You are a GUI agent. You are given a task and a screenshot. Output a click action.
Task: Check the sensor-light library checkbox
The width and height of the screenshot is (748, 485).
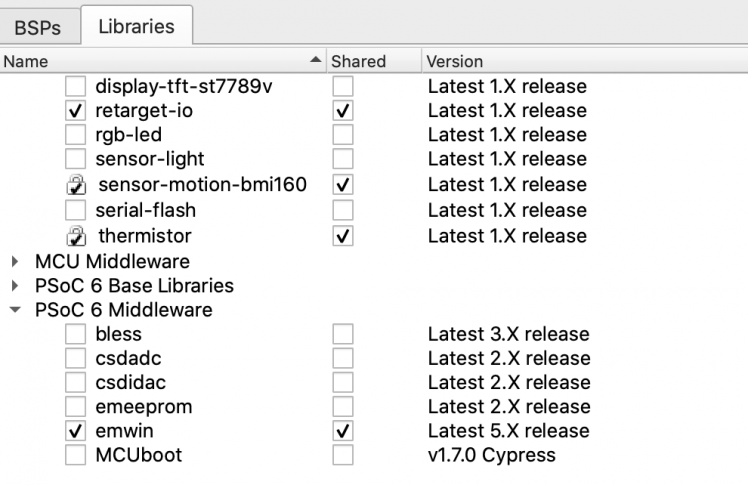point(76,159)
